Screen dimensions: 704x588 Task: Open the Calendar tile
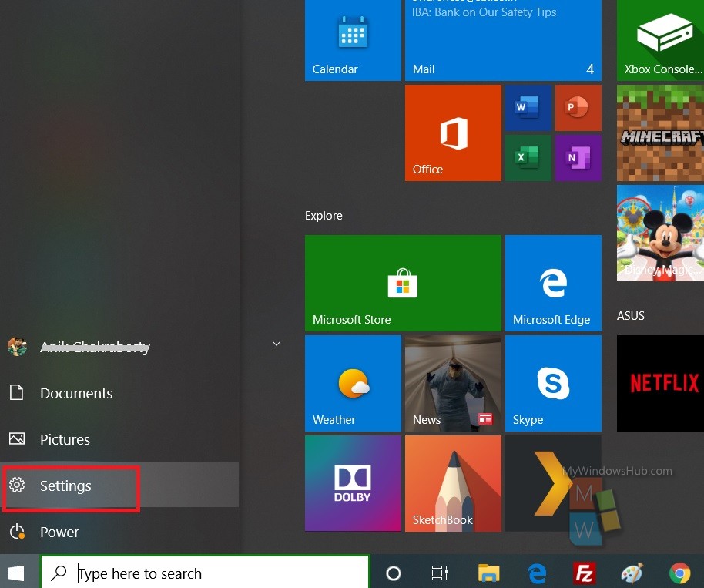click(353, 40)
